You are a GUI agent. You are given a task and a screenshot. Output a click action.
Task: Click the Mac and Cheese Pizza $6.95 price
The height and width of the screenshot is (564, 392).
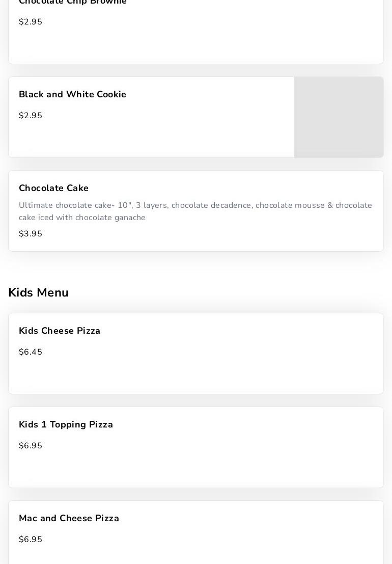pyautogui.click(x=31, y=540)
